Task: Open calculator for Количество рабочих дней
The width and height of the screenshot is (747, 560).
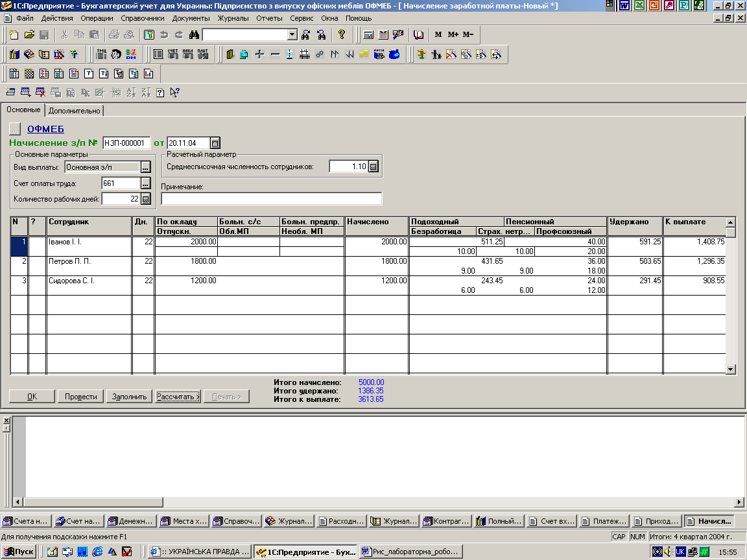Action: point(146,199)
